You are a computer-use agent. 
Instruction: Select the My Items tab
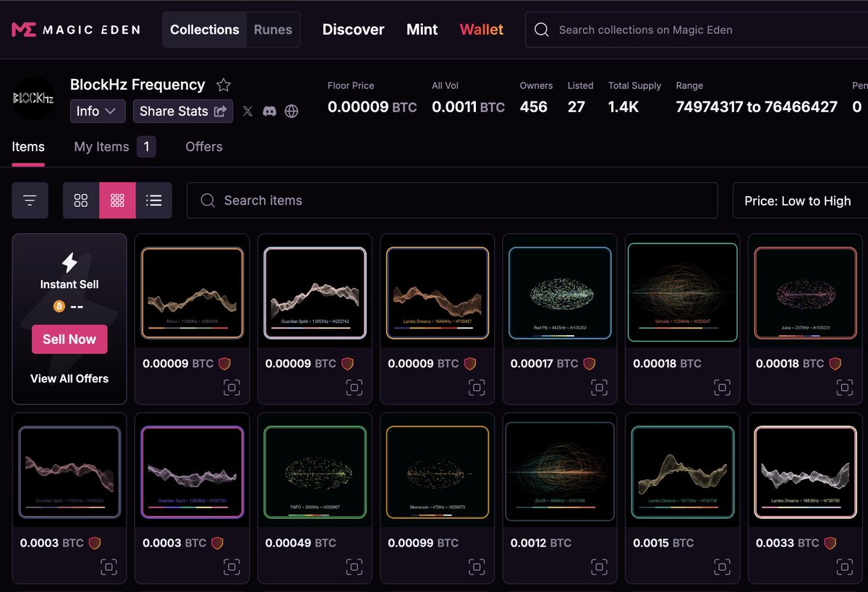[114, 147]
